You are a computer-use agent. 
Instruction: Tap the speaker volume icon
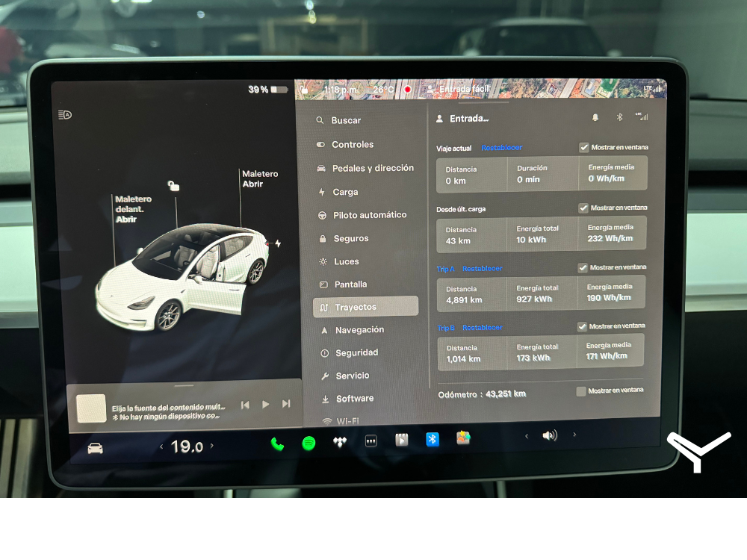click(x=550, y=435)
